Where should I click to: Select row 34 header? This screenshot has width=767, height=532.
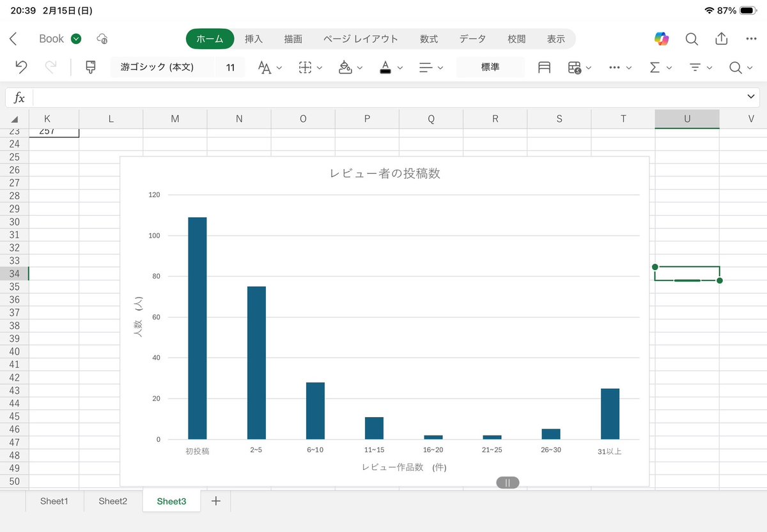click(14, 273)
